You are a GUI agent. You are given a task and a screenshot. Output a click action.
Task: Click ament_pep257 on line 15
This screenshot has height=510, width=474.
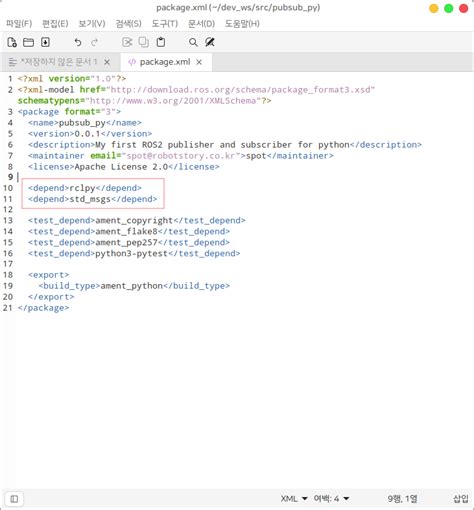[x=126, y=242]
